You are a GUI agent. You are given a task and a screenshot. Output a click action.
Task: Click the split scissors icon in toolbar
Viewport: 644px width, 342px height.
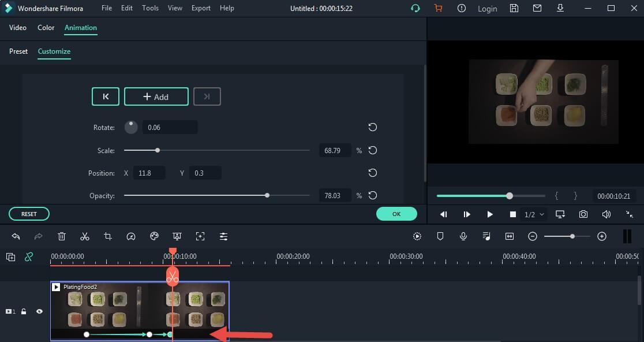tap(85, 236)
